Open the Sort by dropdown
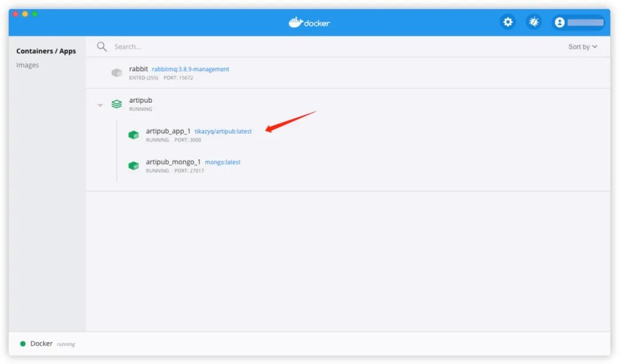 [x=582, y=46]
